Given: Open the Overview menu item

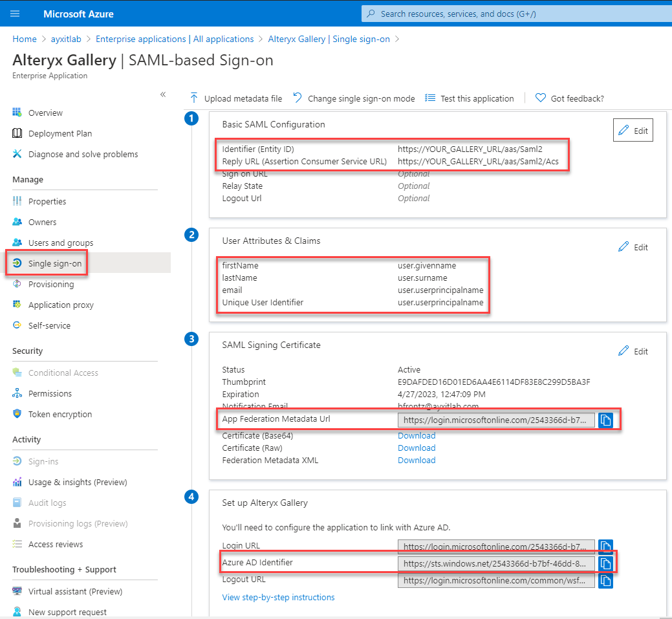Looking at the screenshot, I should point(45,113).
